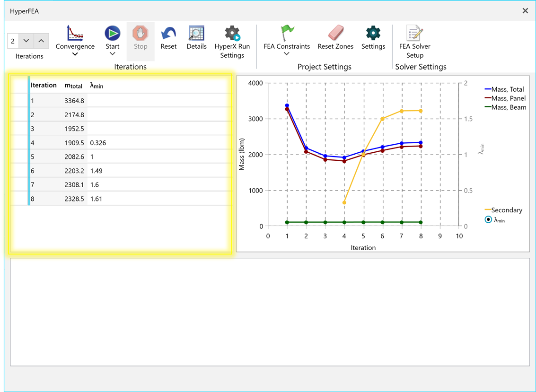
Task: Click the 1.61 λmin value
Action: pos(96,199)
